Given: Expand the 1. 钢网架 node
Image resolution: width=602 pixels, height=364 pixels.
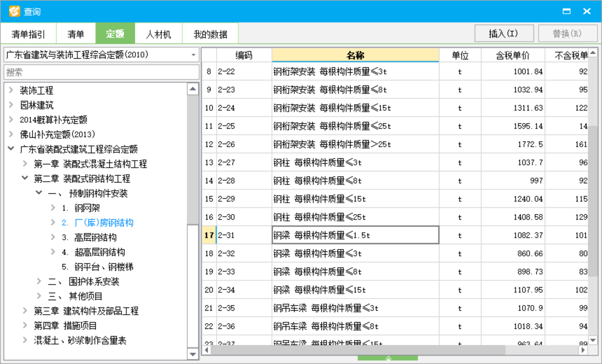Looking at the screenshot, I should pos(53,208).
